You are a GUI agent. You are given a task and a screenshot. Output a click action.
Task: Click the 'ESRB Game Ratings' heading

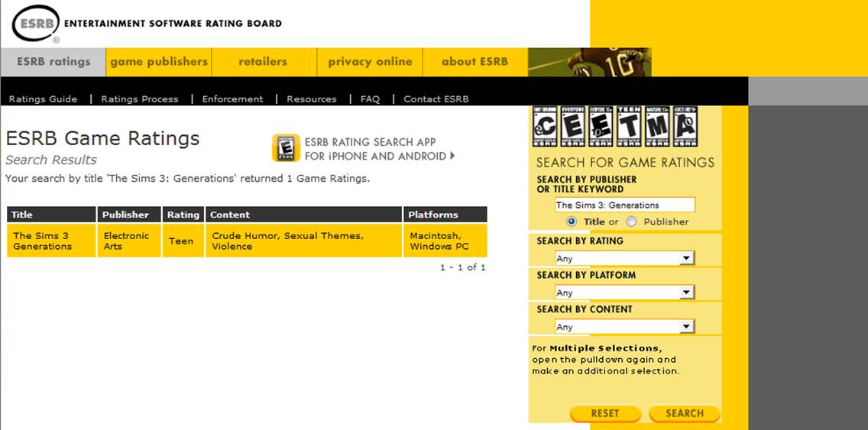102,138
